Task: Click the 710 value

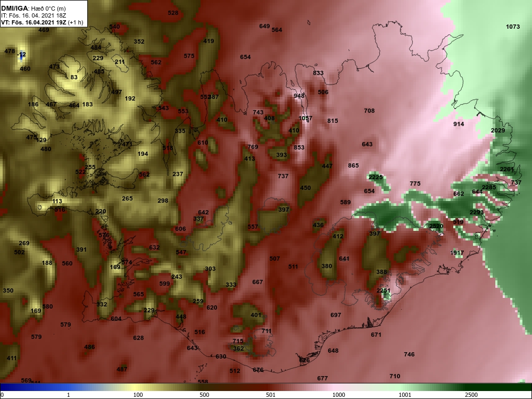Action: click(x=395, y=376)
